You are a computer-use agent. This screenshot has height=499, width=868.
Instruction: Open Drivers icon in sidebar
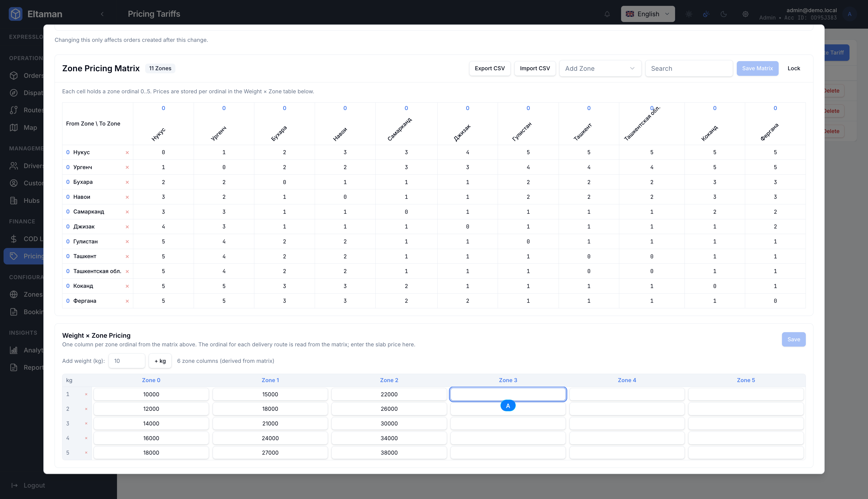click(14, 166)
